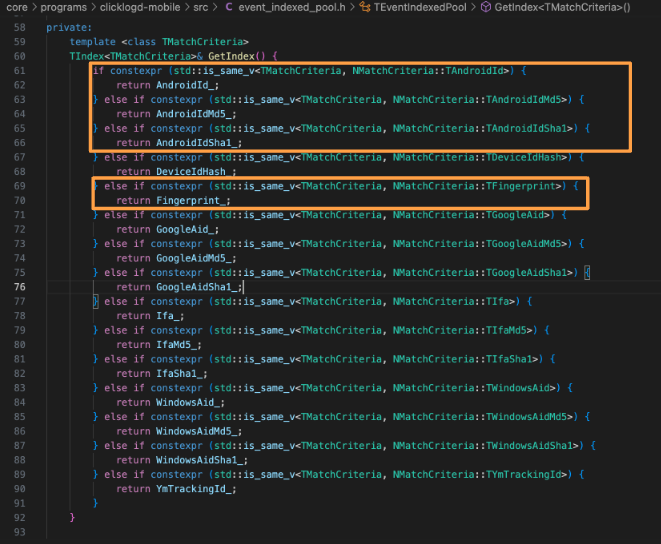
Task: Click the pink closing brace on line 92
Action: (72, 517)
